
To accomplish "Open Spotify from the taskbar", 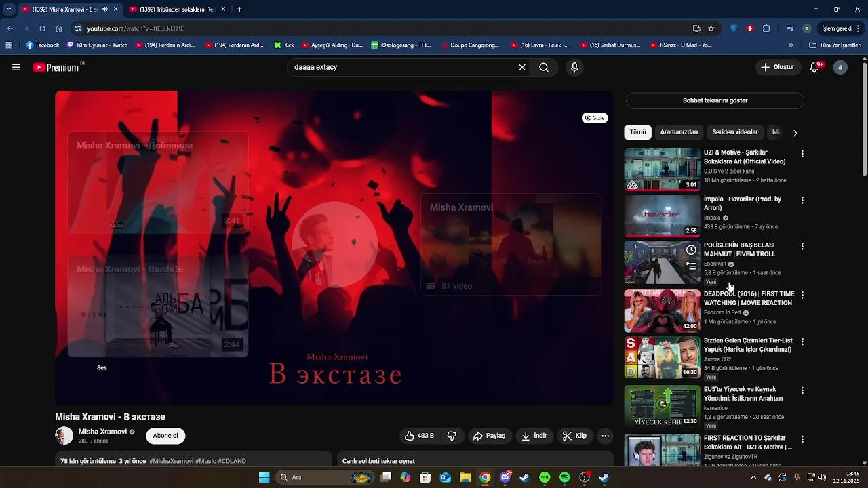I will (x=564, y=477).
